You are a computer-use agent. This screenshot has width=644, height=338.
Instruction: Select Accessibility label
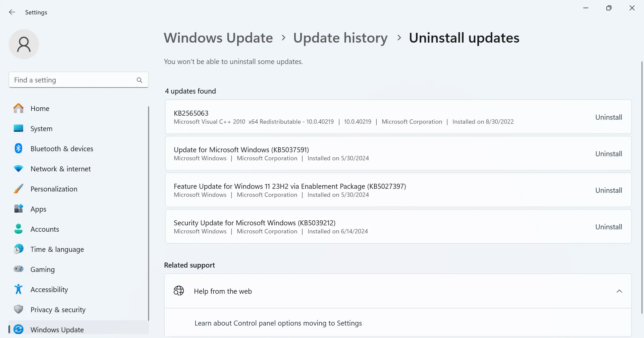click(x=49, y=290)
